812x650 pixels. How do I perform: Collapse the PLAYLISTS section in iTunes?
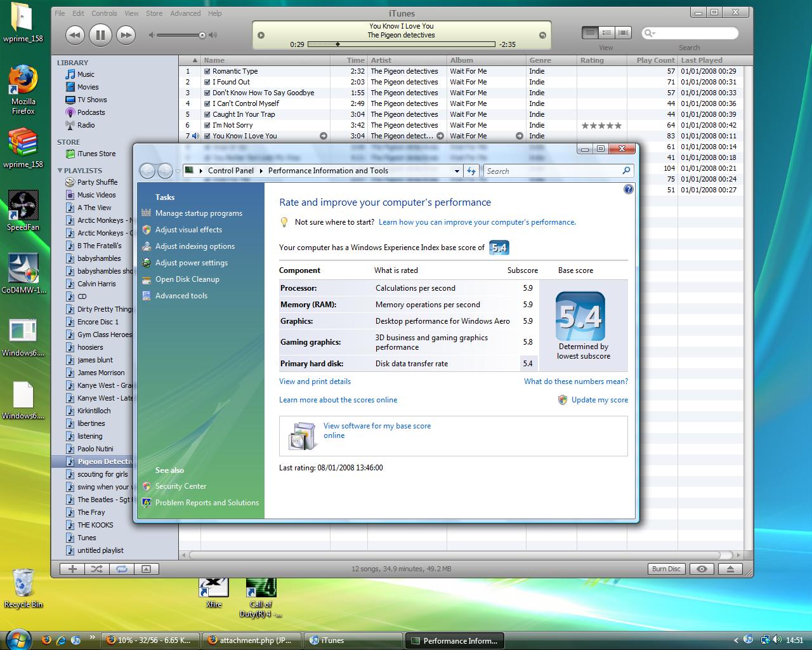tap(60, 170)
